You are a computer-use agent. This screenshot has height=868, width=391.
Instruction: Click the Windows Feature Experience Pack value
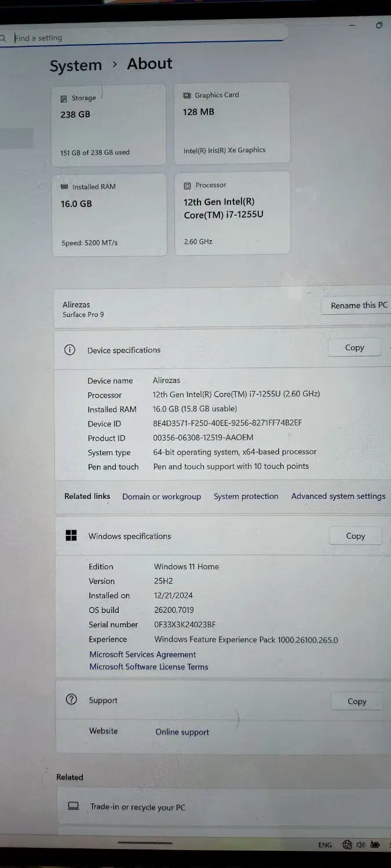(246, 639)
